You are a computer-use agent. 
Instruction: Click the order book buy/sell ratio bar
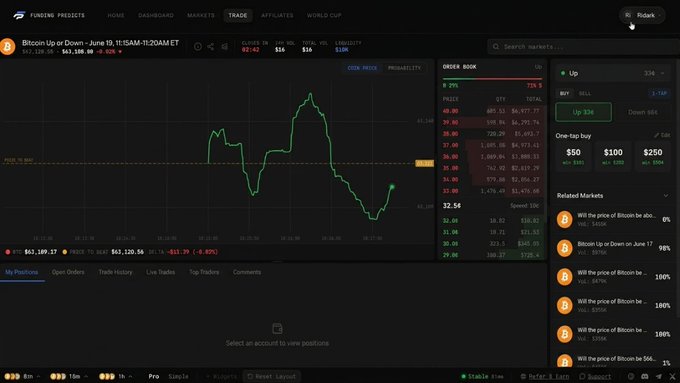[492, 79]
